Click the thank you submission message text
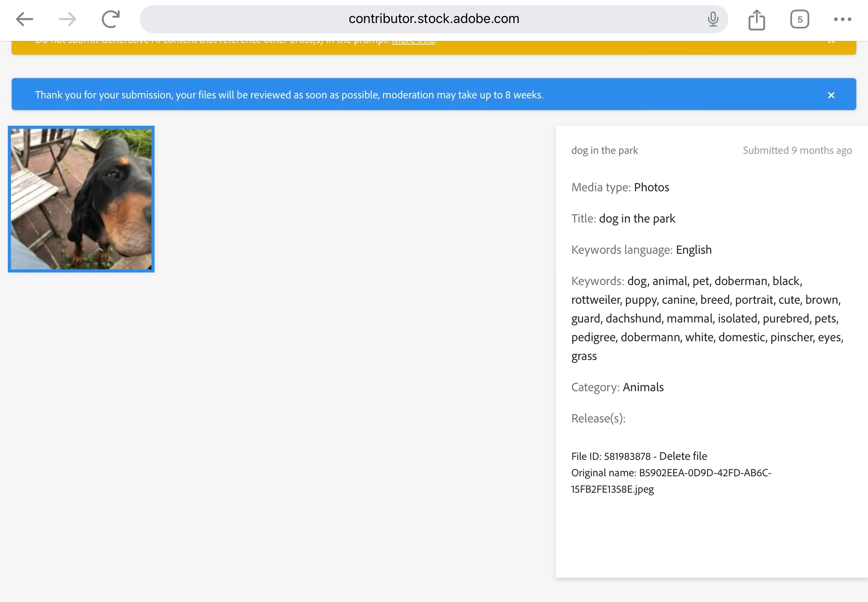This screenshot has width=868, height=602. click(x=289, y=95)
